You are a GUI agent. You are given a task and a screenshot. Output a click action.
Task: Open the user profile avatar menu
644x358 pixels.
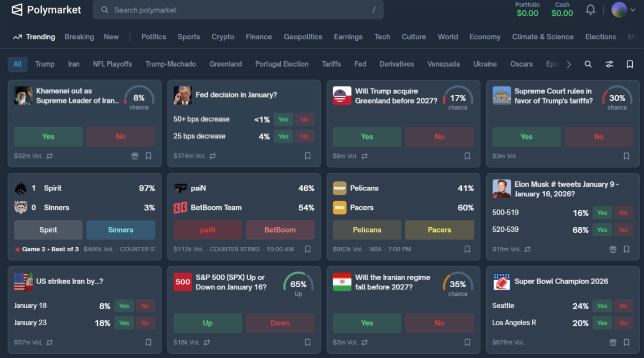click(x=619, y=10)
